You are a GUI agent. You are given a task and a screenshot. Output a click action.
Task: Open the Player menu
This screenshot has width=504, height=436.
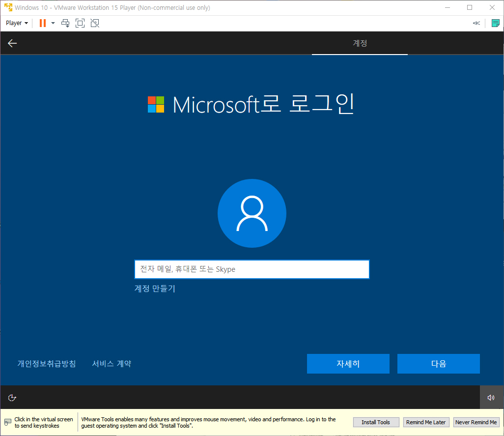(17, 23)
